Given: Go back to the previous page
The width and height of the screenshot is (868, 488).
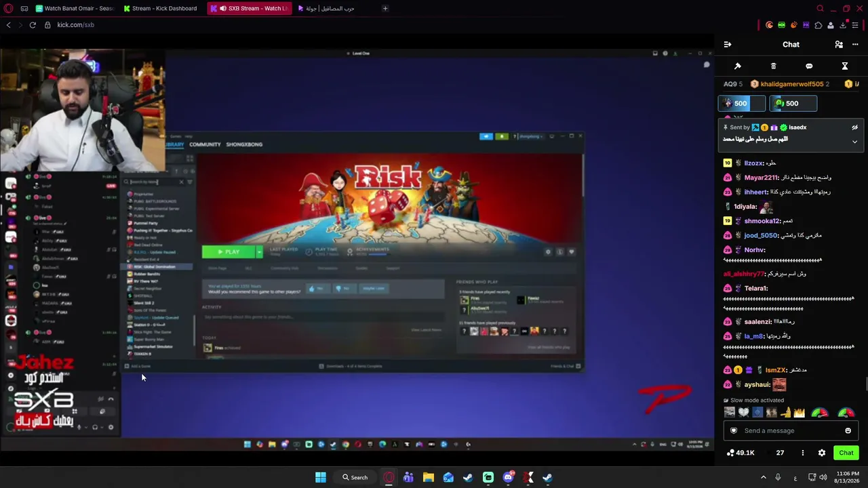Looking at the screenshot, I should pyautogui.click(x=9, y=25).
